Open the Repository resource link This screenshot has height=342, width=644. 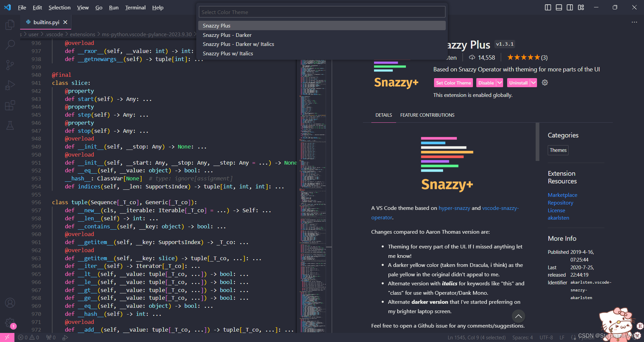pyautogui.click(x=560, y=203)
